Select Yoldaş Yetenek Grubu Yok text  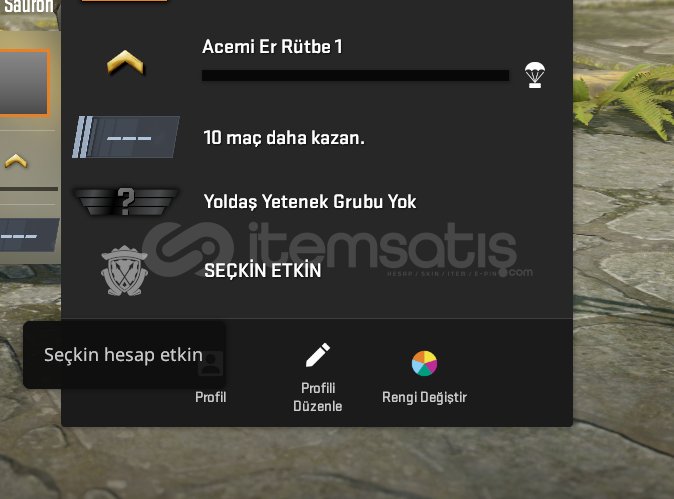point(310,202)
